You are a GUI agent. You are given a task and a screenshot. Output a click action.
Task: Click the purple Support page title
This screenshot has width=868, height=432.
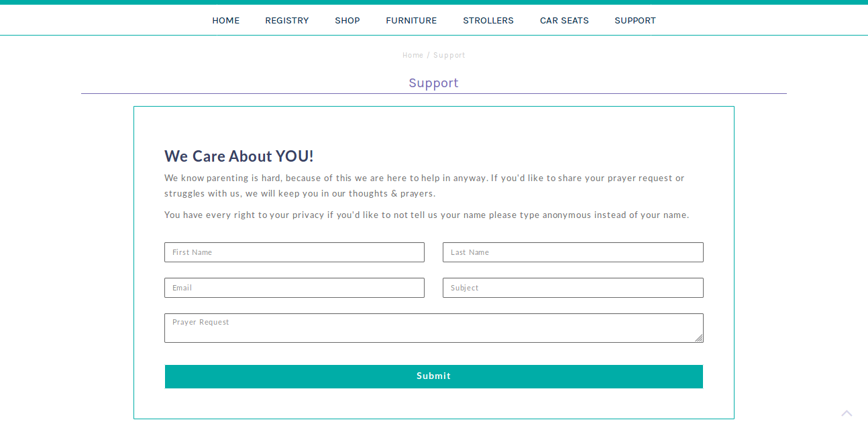tap(433, 83)
